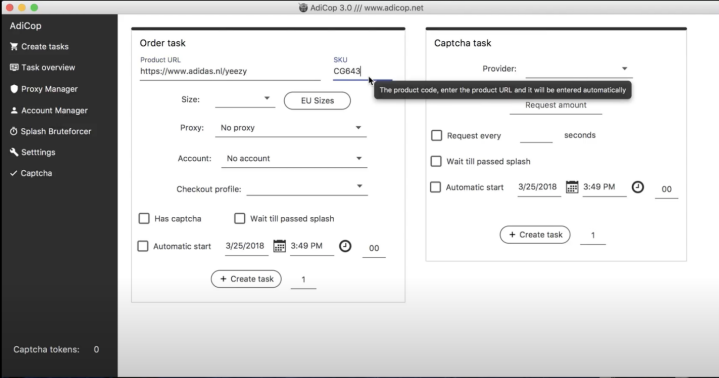Click the Splash Bruteforcer timer icon
Screen dimensions: 719x378
(14, 131)
